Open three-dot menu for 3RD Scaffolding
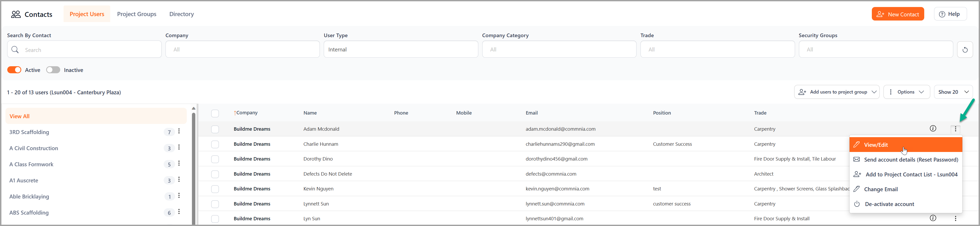The height and width of the screenshot is (226, 980). pos(179,131)
